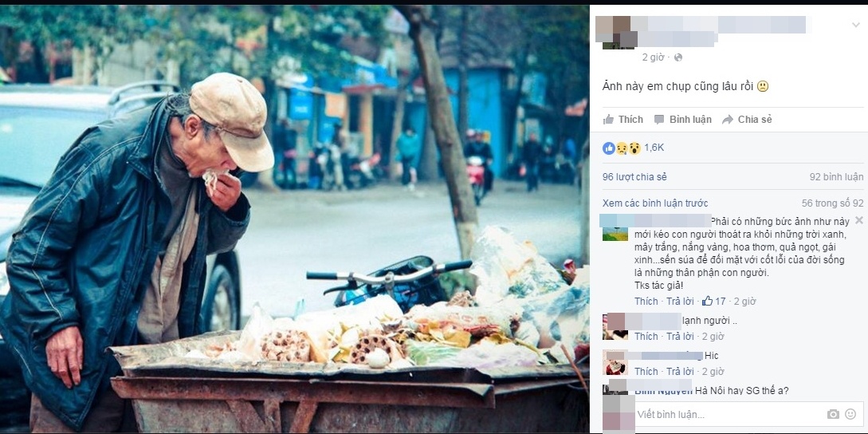868x434 pixels.
Task: Click Trả lời under the Hic comment
Action: (680, 371)
